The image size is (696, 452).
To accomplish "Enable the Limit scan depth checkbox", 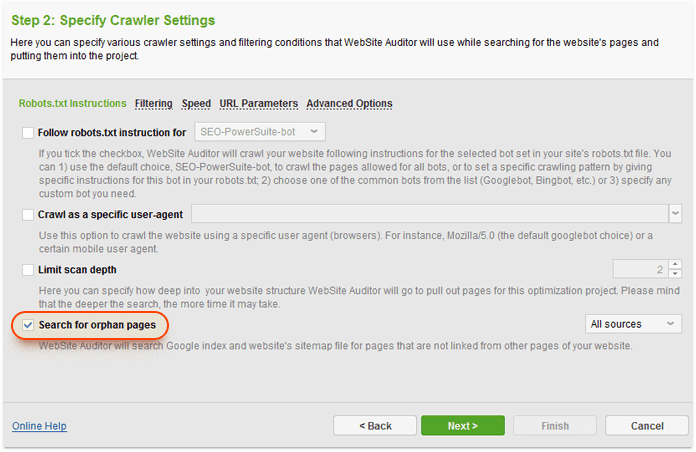I will [27, 270].
